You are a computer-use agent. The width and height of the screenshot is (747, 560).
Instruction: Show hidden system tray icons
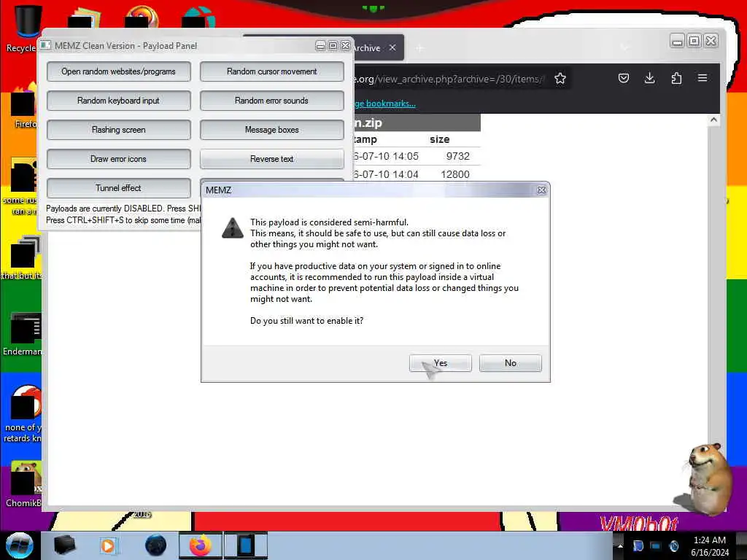(x=620, y=545)
